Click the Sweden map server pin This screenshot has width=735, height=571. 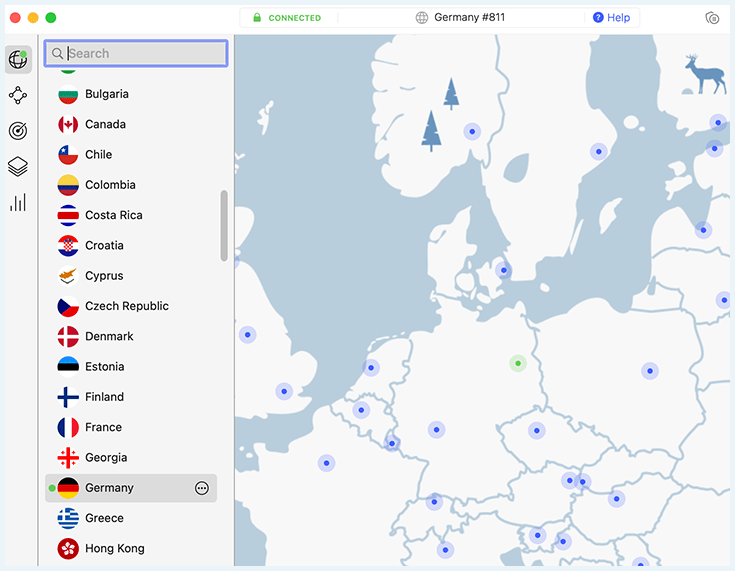(x=599, y=151)
